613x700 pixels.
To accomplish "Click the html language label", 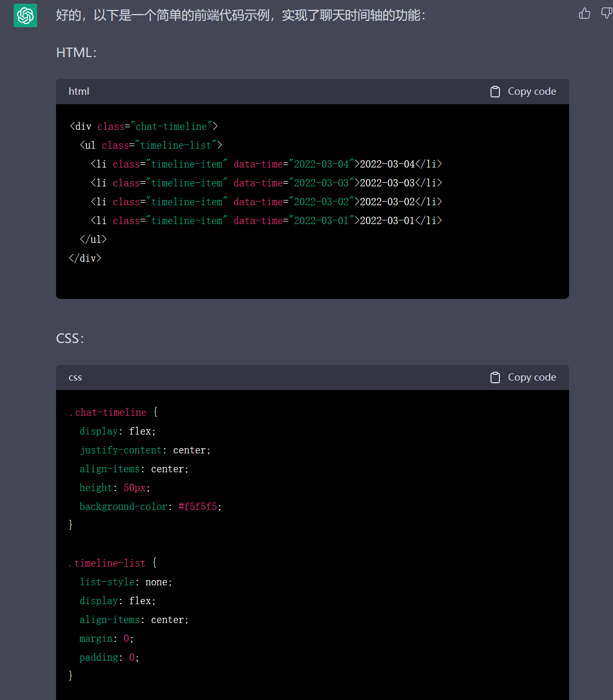I will click(x=79, y=92).
